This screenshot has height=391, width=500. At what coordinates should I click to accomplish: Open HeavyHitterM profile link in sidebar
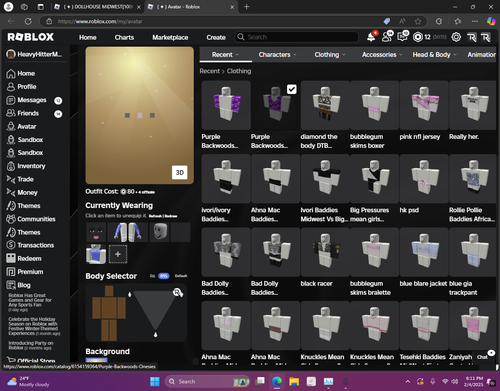[34, 54]
